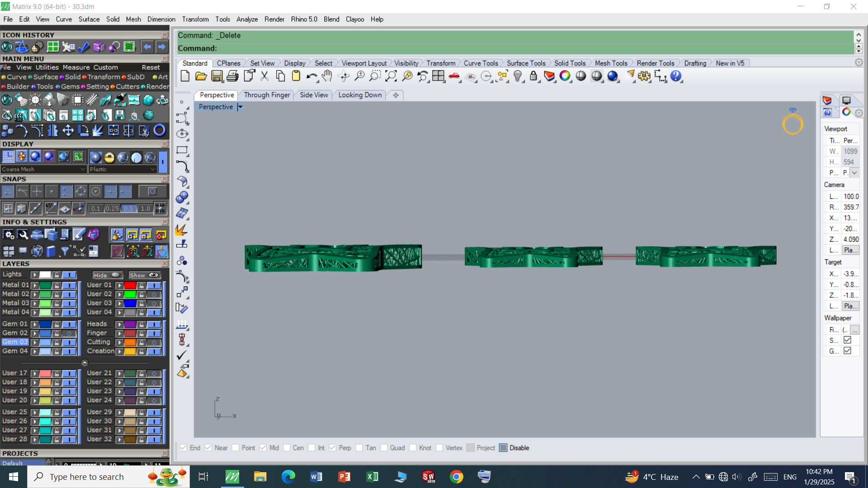Click the padlock Lock objects icon
The width and height of the screenshot is (868, 488).
point(533,76)
